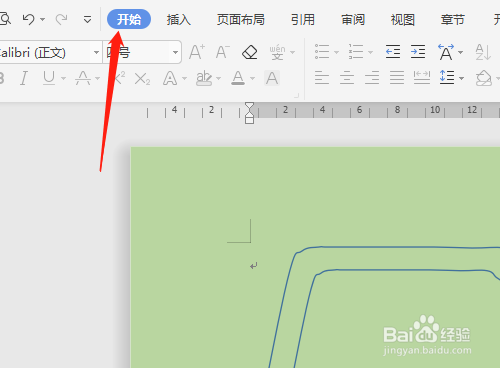500x368 pixels.
Task: Click the Undo arrow icon
Action: tap(29, 19)
